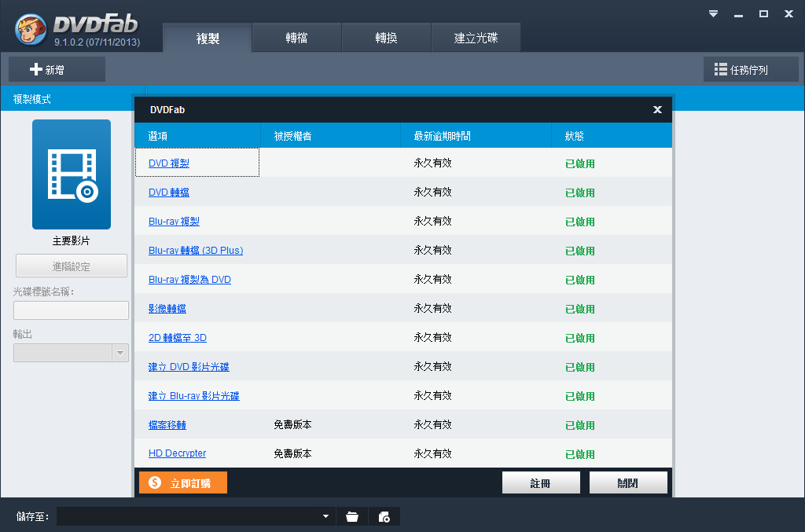Click the dollar coin icon on order button
This screenshot has width=805, height=532.
click(155, 482)
